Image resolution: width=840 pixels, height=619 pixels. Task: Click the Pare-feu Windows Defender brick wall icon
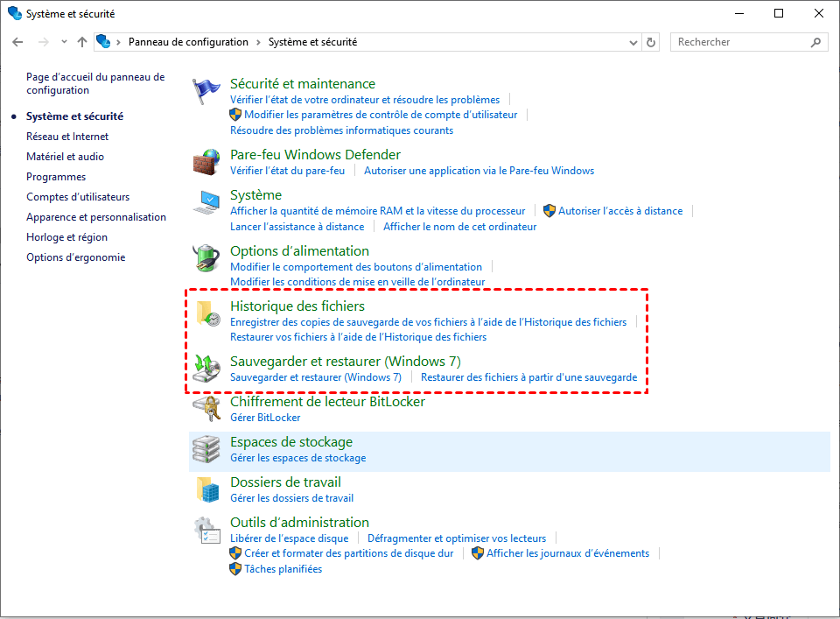coord(206,162)
